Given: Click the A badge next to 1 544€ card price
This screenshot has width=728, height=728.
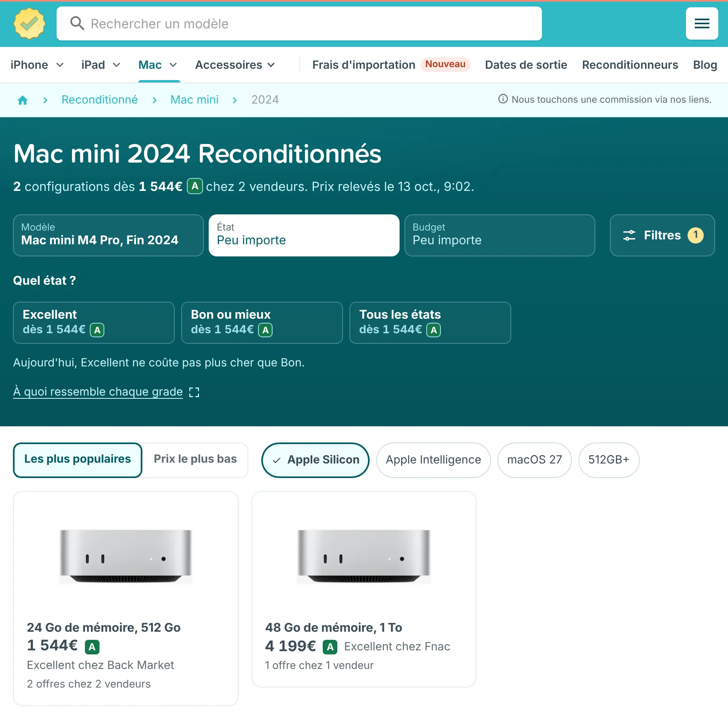Looking at the screenshot, I should tap(92, 647).
